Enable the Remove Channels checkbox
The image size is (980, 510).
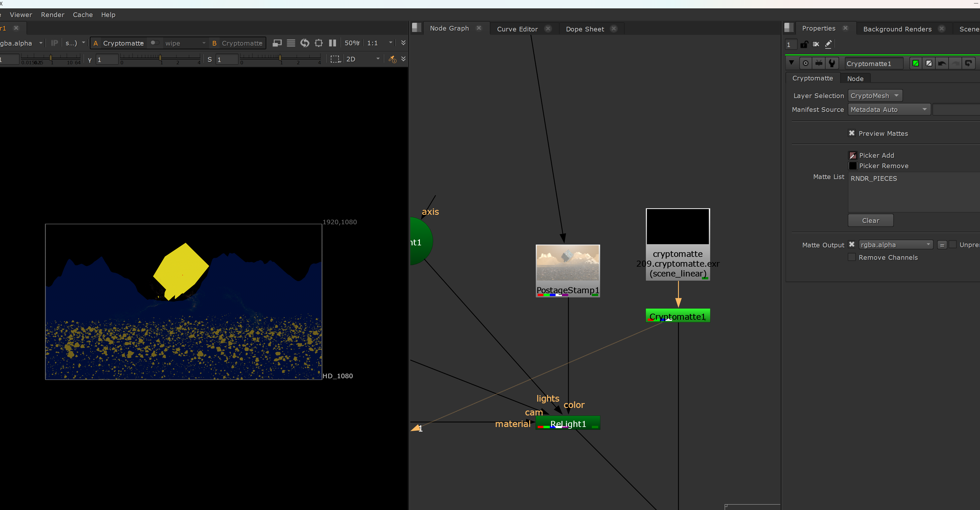[x=852, y=257]
